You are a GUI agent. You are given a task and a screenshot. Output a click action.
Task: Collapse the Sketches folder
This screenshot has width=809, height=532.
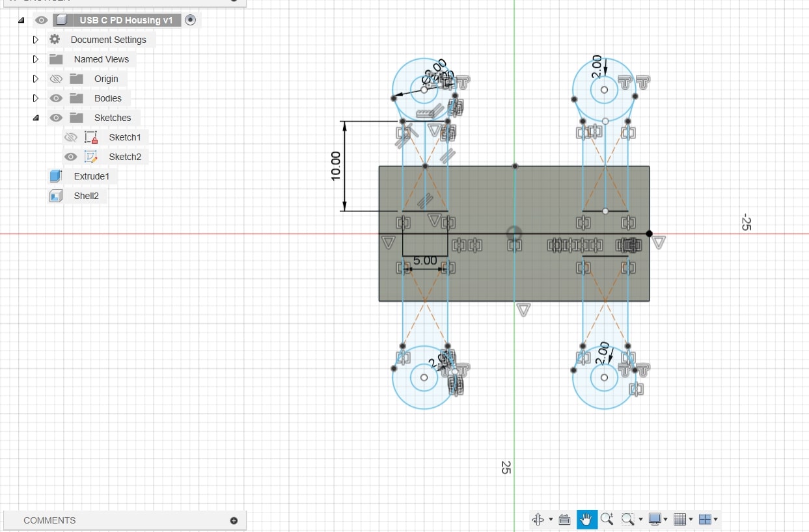pyautogui.click(x=36, y=118)
